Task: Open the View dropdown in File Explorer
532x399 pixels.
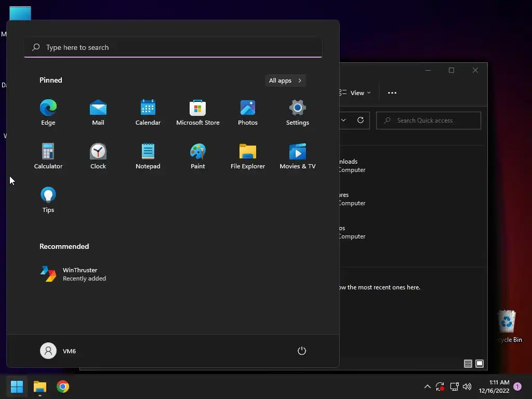Action: (356, 92)
